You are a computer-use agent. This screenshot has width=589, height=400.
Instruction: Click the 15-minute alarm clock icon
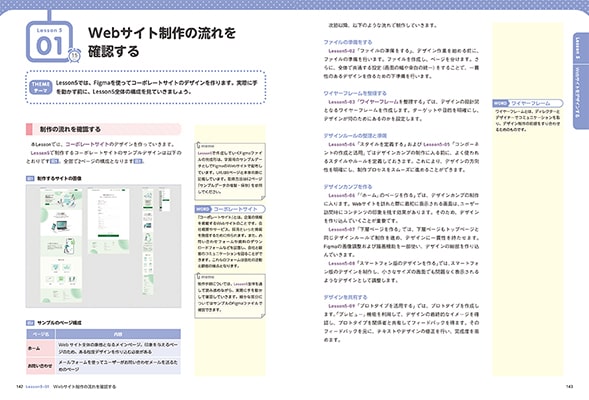click(x=75, y=56)
